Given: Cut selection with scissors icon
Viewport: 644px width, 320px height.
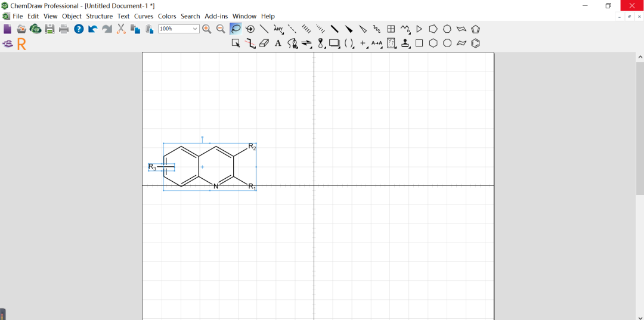Looking at the screenshot, I should 120,29.
